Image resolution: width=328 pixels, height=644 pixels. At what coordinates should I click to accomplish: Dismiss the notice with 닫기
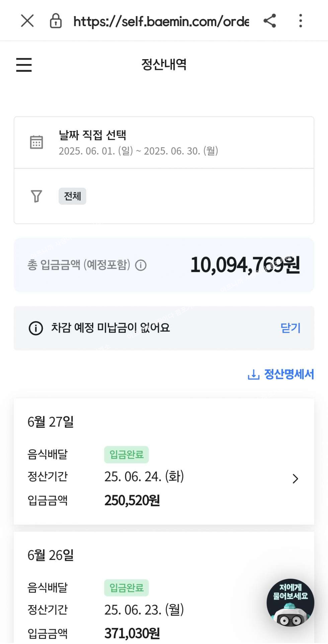point(291,328)
